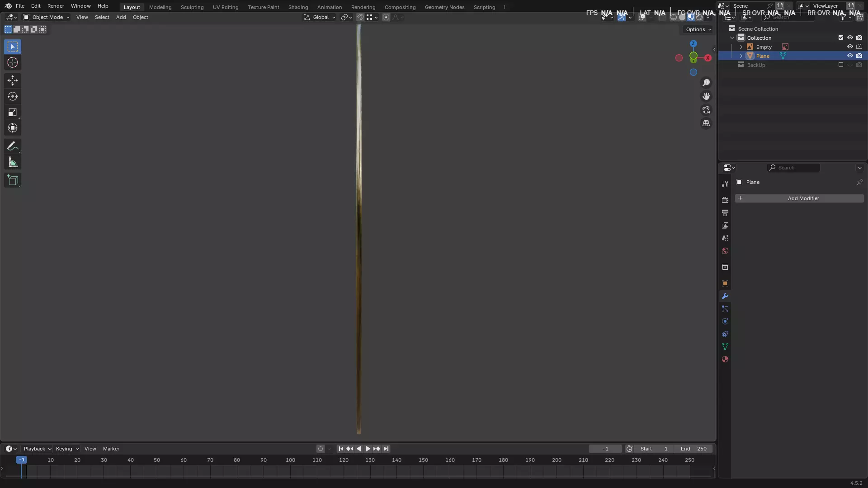The width and height of the screenshot is (868, 488).
Task: Open the Material properties tab
Action: coord(725,360)
